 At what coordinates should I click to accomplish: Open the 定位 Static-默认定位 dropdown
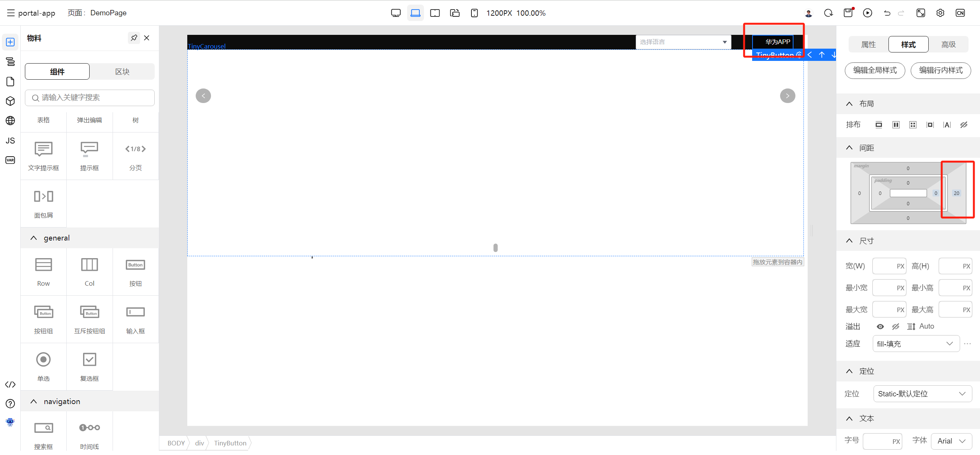pos(922,394)
